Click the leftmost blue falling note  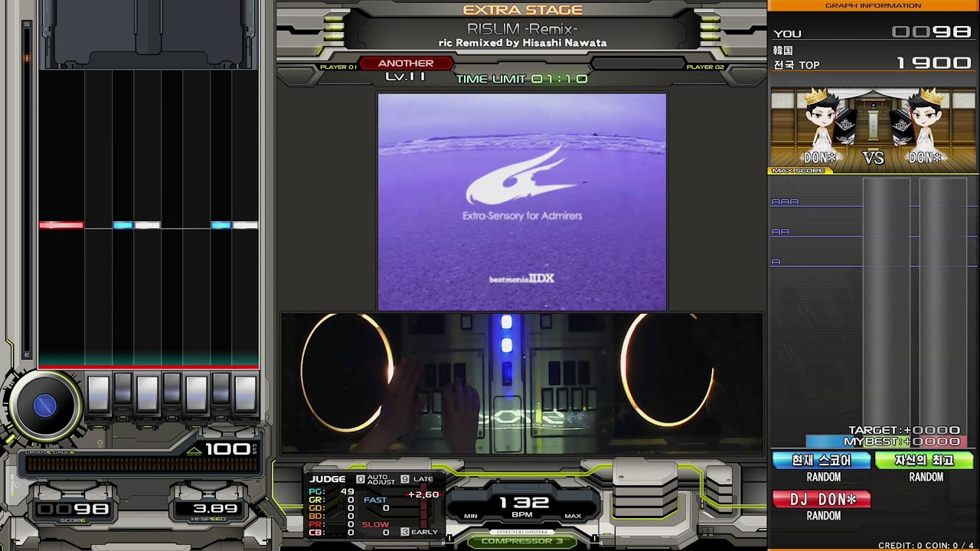(x=123, y=225)
